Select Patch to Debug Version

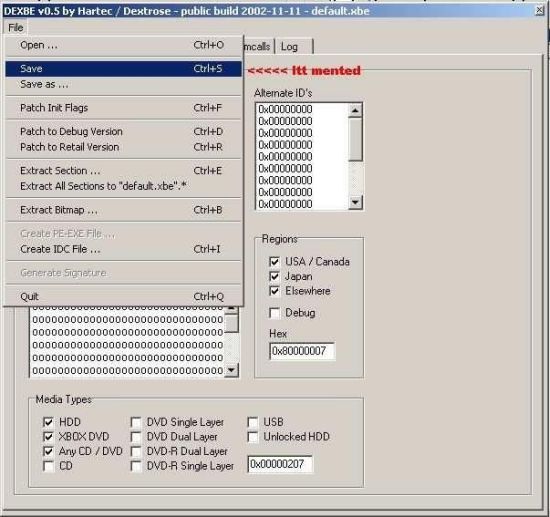tap(123, 132)
